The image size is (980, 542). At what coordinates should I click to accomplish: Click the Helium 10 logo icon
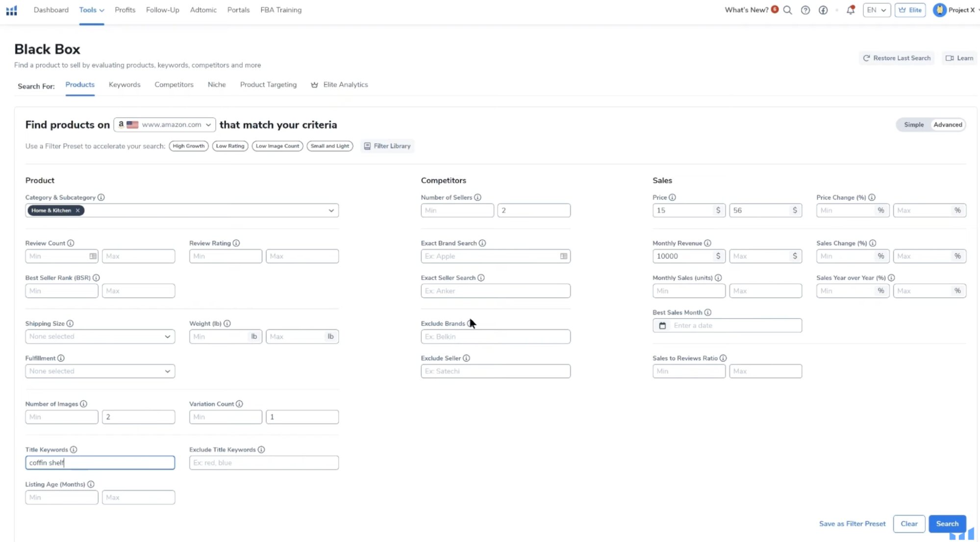pyautogui.click(x=12, y=10)
